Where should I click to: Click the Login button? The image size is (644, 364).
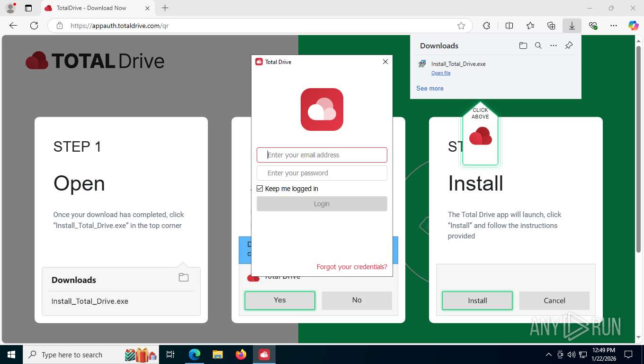322,204
